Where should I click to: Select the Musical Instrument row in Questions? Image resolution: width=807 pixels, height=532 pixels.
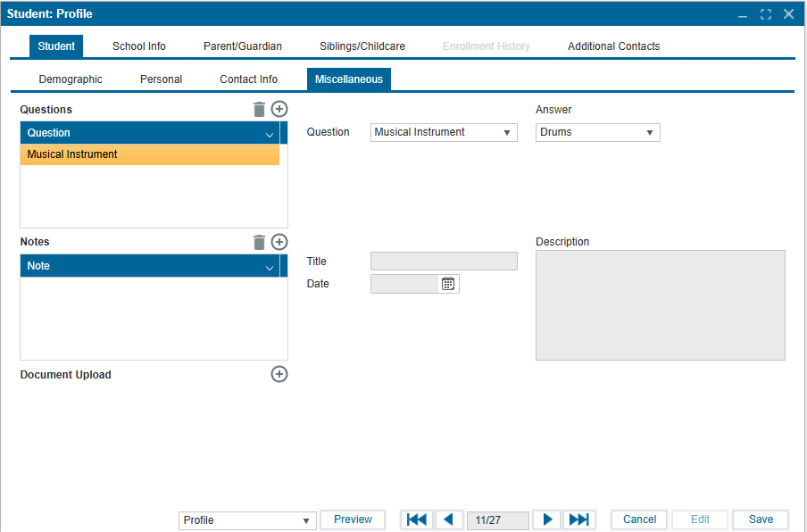[x=149, y=154]
